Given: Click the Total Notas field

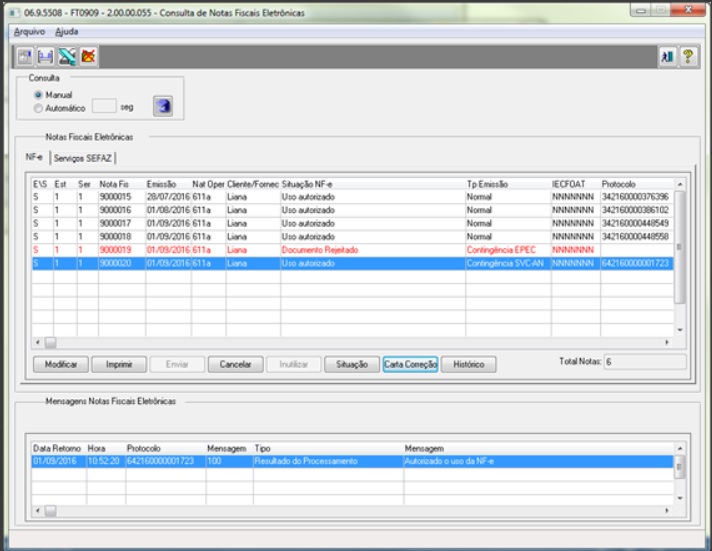Looking at the screenshot, I should (x=645, y=362).
